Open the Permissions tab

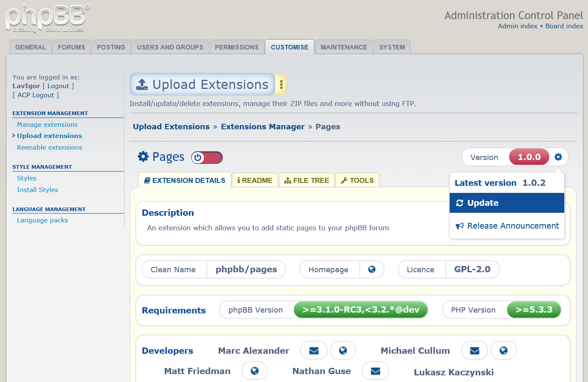point(237,47)
